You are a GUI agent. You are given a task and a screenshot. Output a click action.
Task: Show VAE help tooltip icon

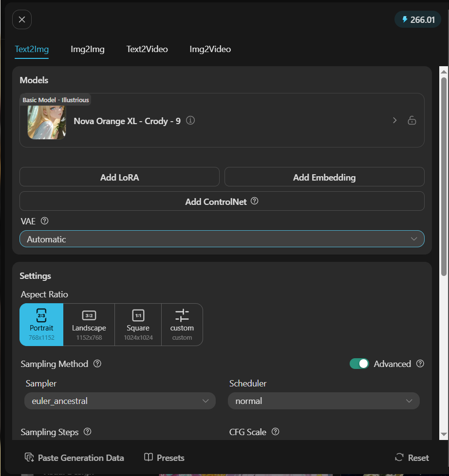click(45, 221)
